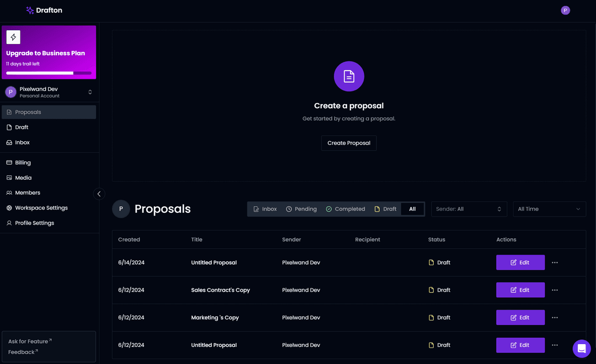Open the Sender: All dropdown
This screenshot has height=364, width=596.
point(469,209)
